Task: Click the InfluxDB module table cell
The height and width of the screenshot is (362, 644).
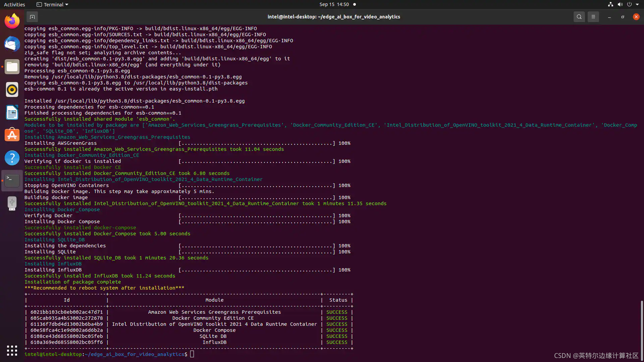Action: point(214,342)
